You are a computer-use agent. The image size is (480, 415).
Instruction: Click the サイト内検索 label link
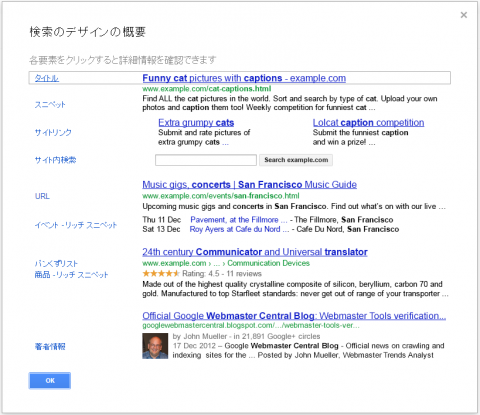55,160
